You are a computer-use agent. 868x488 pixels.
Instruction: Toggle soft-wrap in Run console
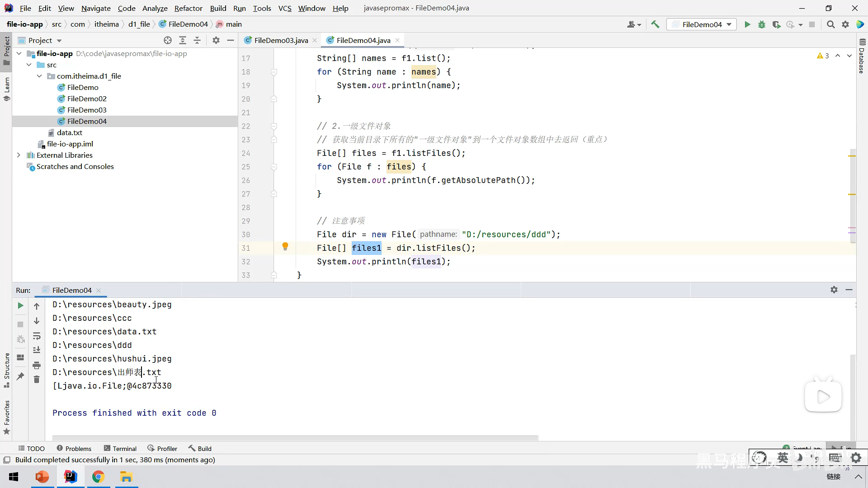(x=37, y=336)
